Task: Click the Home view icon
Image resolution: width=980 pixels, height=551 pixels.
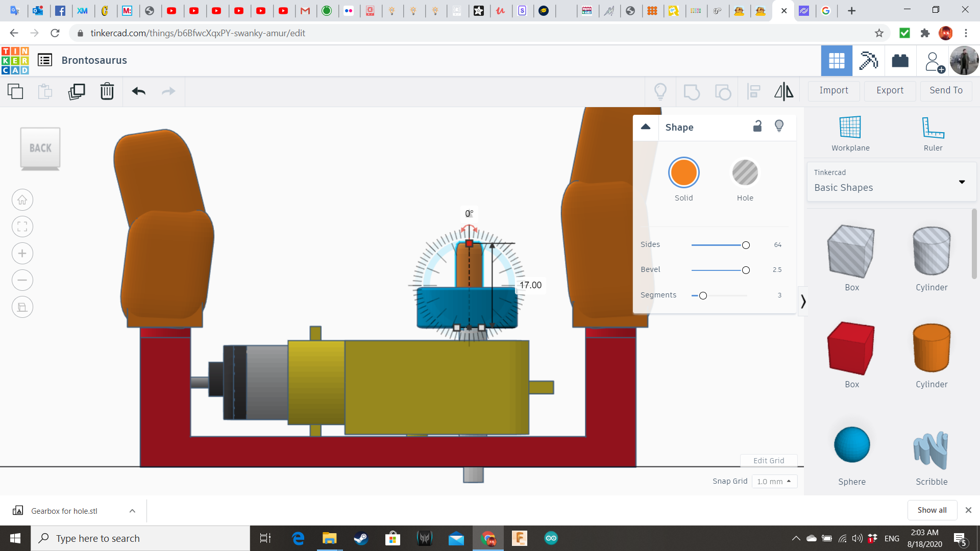Action: pyautogui.click(x=22, y=200)
